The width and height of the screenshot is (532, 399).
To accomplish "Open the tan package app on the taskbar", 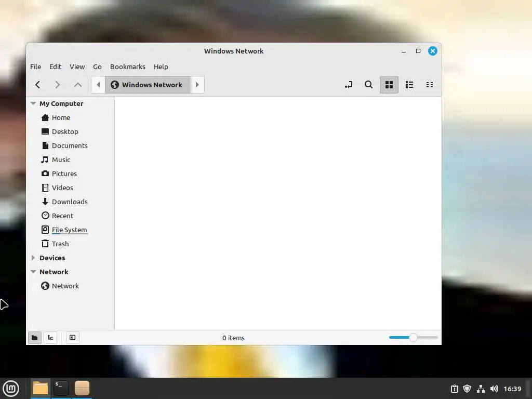I will pos(82,388).
